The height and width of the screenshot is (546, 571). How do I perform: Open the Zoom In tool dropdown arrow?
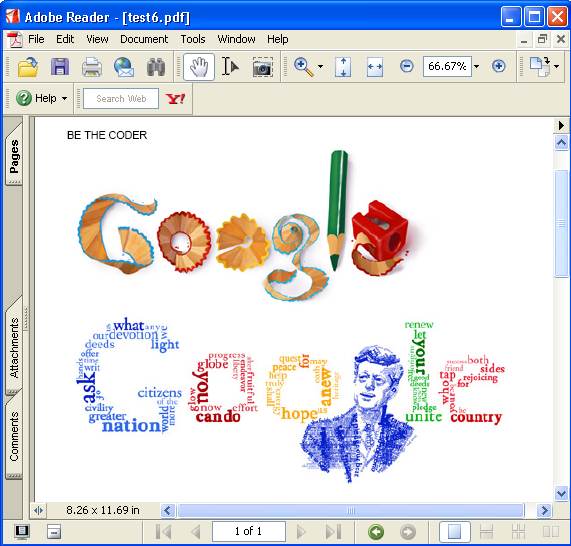[320, 67]
